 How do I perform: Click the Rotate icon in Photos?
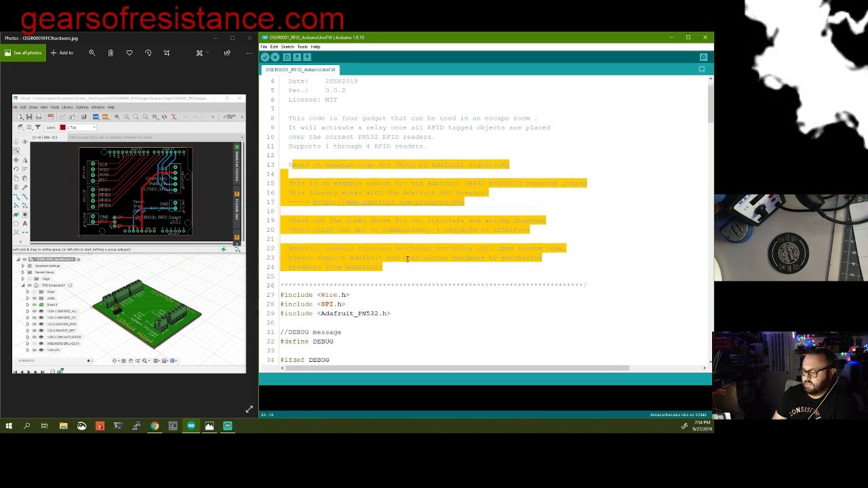click(148, 53)
